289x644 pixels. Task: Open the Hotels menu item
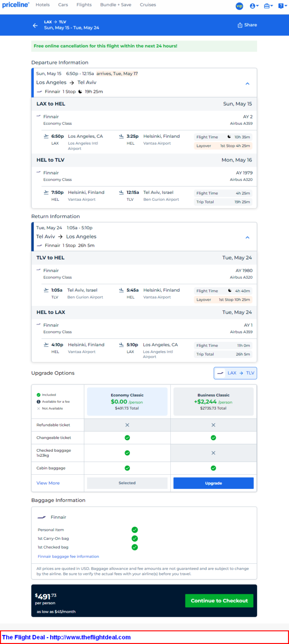click(43, 5)
